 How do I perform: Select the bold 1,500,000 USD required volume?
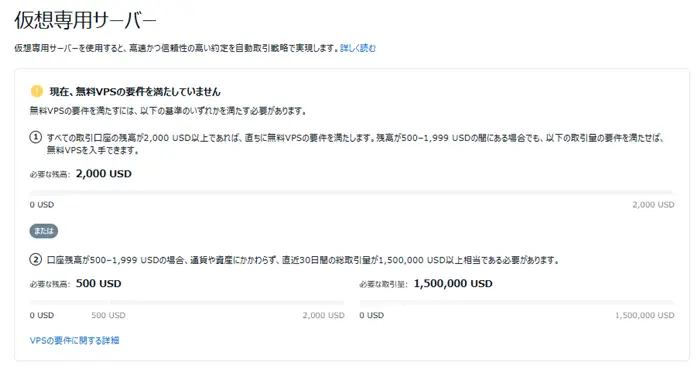(453, 283)
